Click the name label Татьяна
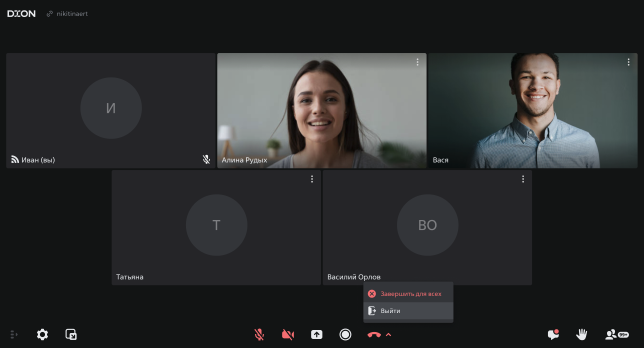Screen dimensions: 644x348 [130, 277]
